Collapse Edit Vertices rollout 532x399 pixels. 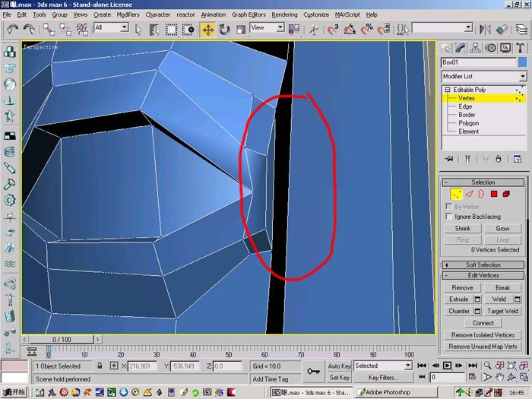(483, 275)
